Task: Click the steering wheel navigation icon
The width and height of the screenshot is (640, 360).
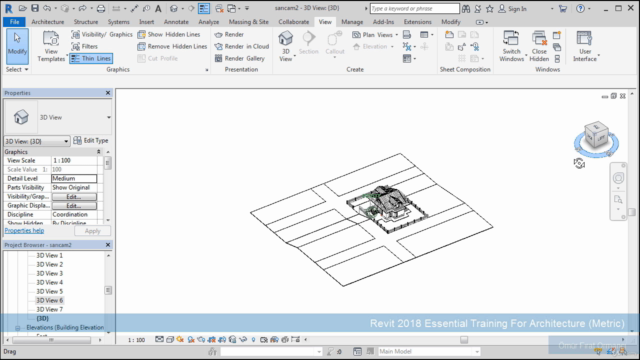Action: [x=618, y=178]
